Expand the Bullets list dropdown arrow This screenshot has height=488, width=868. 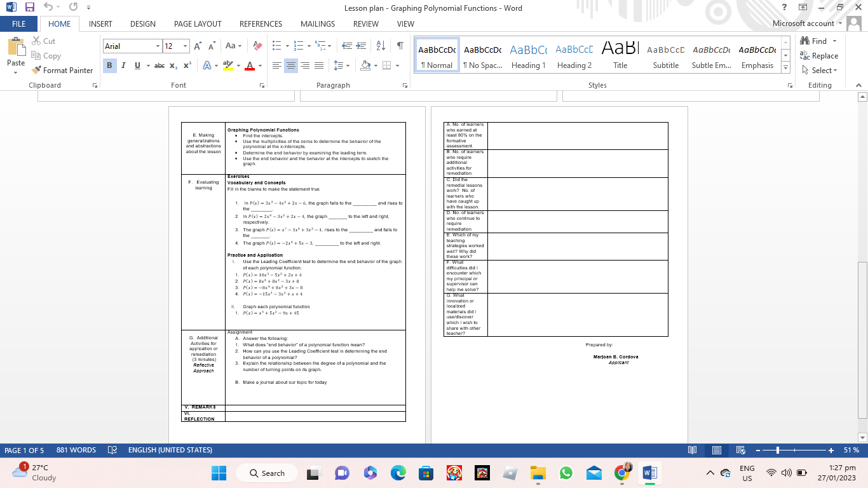(x=288, y=46)
